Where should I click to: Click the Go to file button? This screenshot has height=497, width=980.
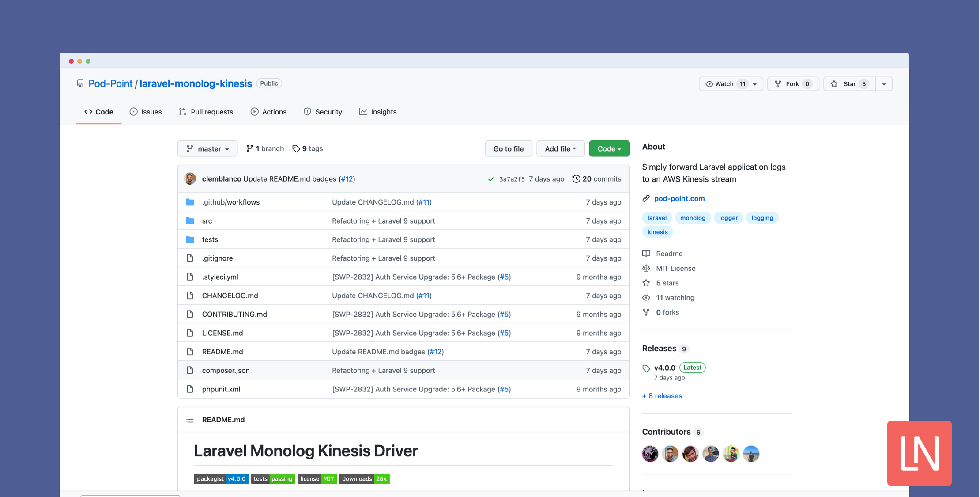point(509,148)
